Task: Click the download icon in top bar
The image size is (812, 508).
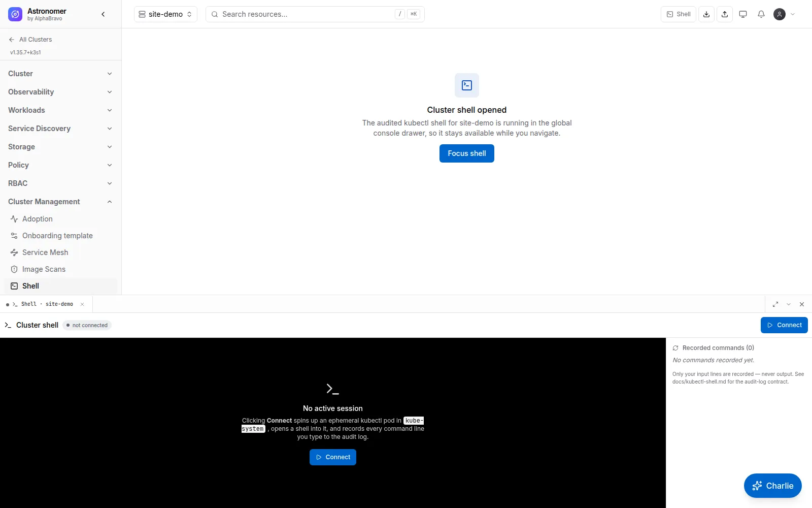Action: coord(706,14)
